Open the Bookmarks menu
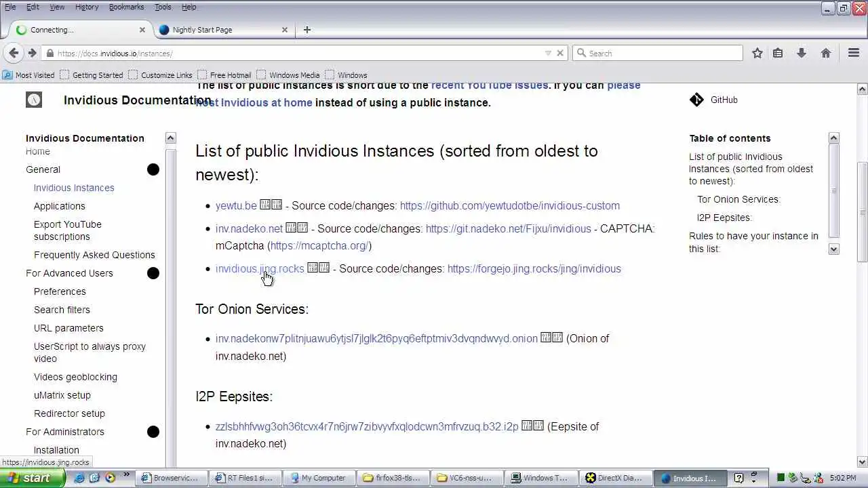Viewport: 868px width, 488px height. click(x=126, y=7)
